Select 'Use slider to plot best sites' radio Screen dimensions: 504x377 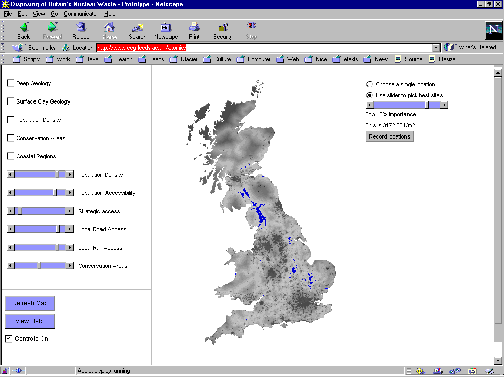[x=369, y=95]
